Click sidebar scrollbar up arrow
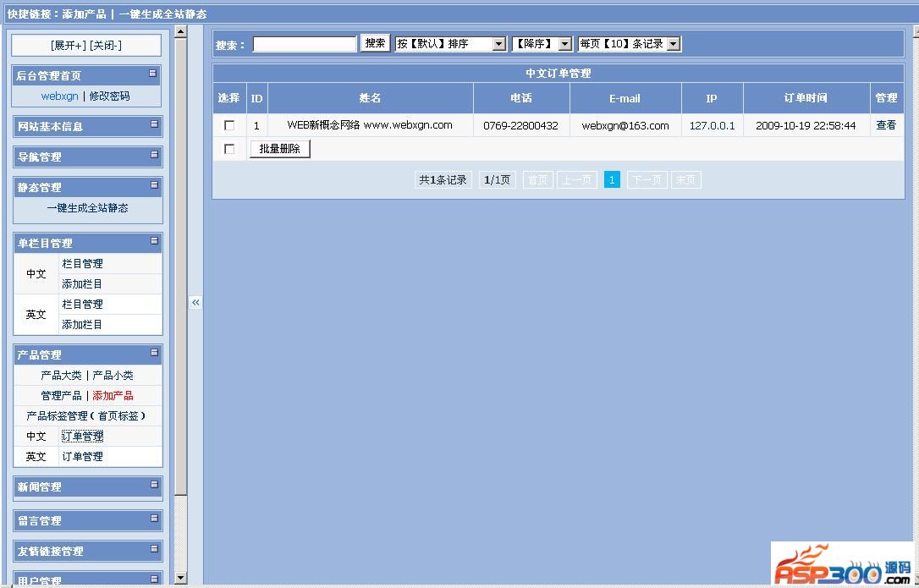Viewport: 919px width, 588px height. (x=180, y=31)
